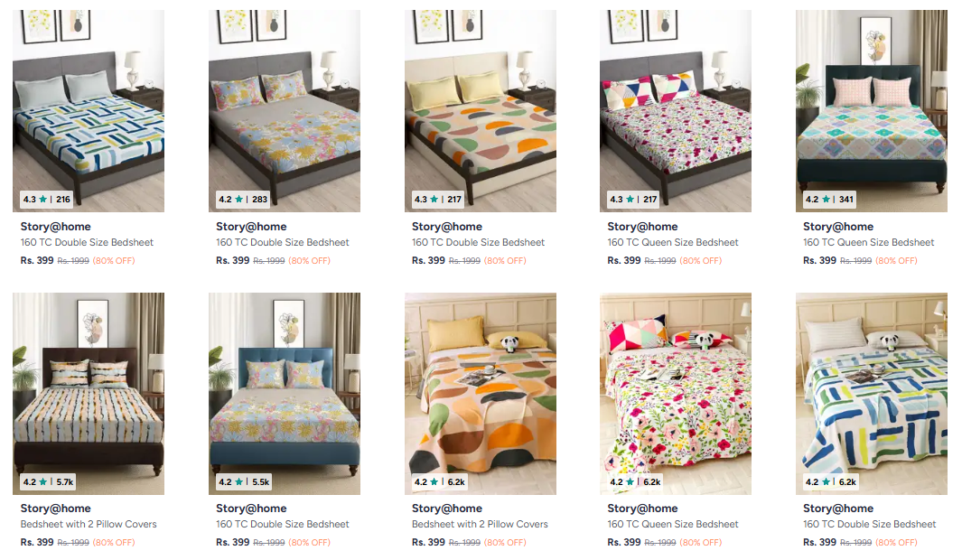This screenshot has width=962, height=560.
Task: Click the Rs. 399 price of the last product
Action: click(819, 542)
